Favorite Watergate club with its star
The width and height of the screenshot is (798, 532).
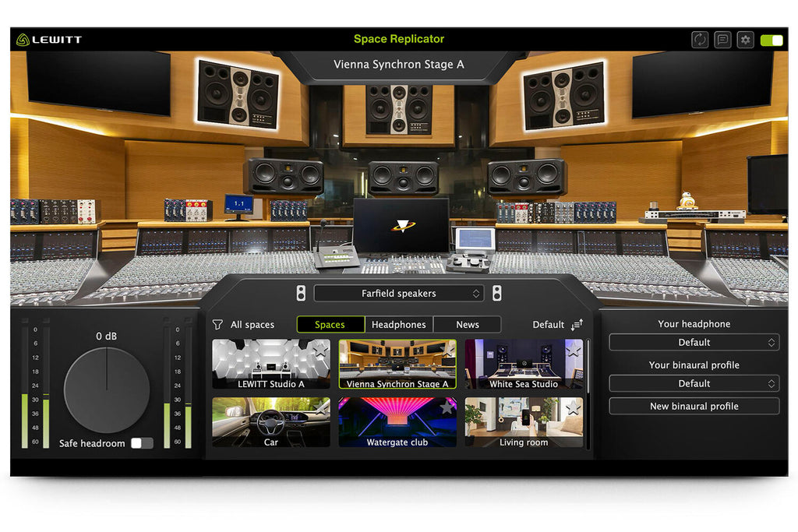pos(447,408)
